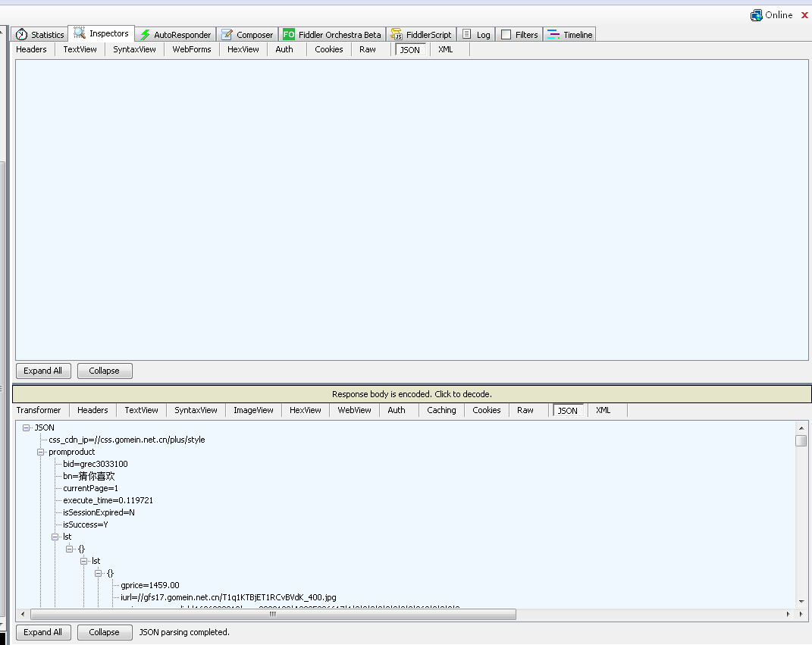Select response XML tab
812x645 pixels.
coord(603,410)
